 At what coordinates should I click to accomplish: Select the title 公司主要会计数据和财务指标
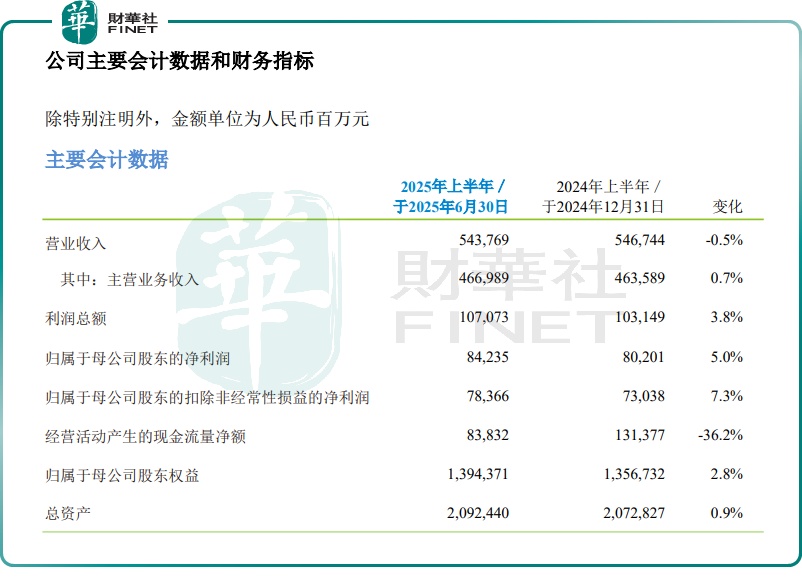[x=180, y=62]
